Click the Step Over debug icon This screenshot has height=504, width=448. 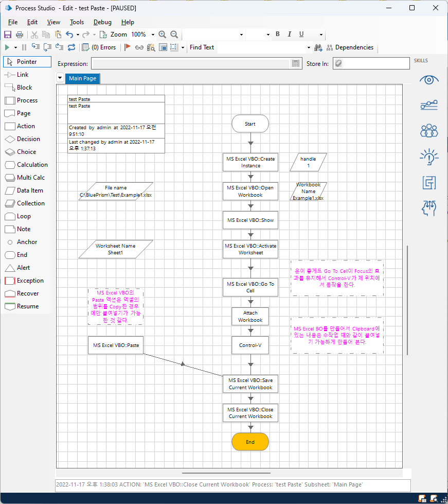coord(47,47)
